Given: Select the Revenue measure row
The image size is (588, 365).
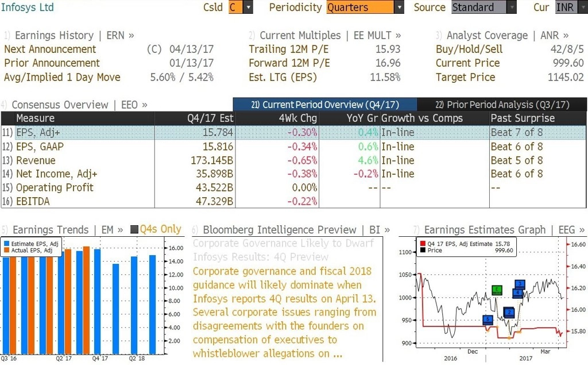Looking at the screenshot, I should click(x=293, y=160).
